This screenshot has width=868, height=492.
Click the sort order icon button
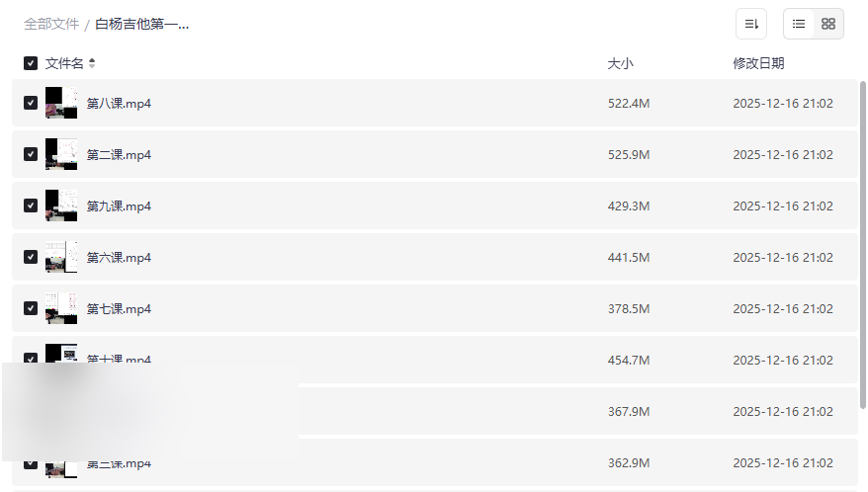click(x=751, y=24)
